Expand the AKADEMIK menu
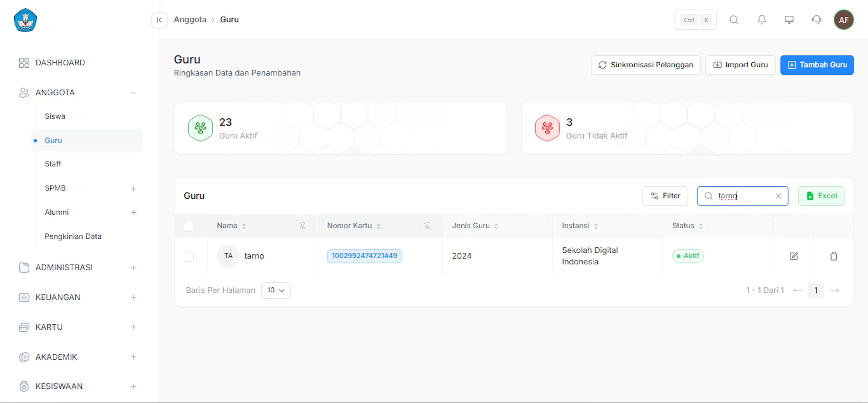This screenshot has width=868, height=403. pyautogui.click(x=133, y=357)
